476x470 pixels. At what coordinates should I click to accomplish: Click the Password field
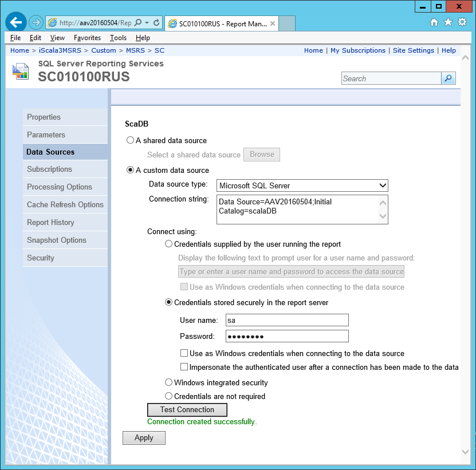[x=287, y=336]
